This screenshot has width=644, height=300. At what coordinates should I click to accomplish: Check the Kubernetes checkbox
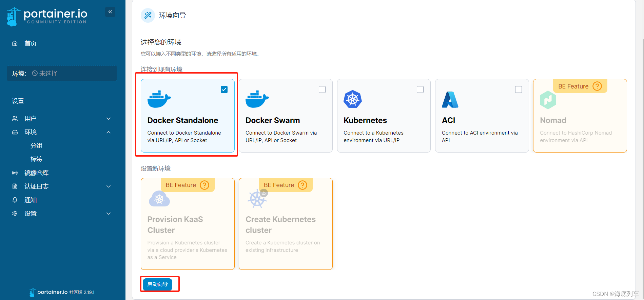coord(420,89)
